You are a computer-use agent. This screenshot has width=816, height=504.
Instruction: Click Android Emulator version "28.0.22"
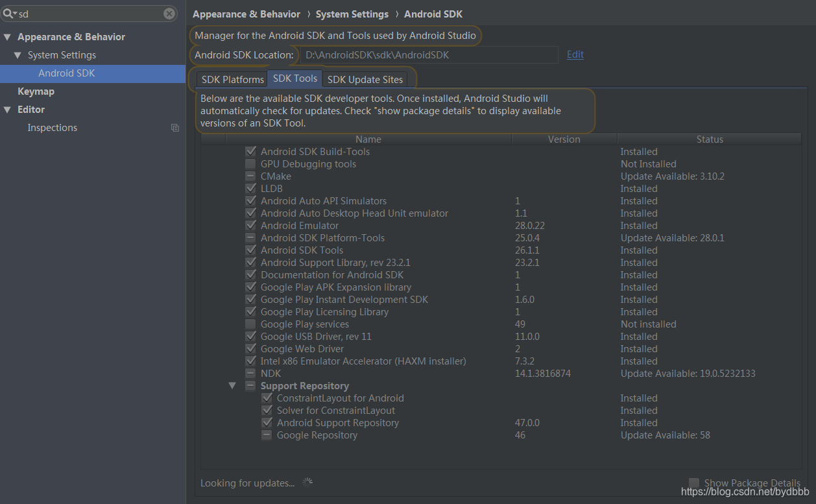pyautogui.click(x=530, y=226)
